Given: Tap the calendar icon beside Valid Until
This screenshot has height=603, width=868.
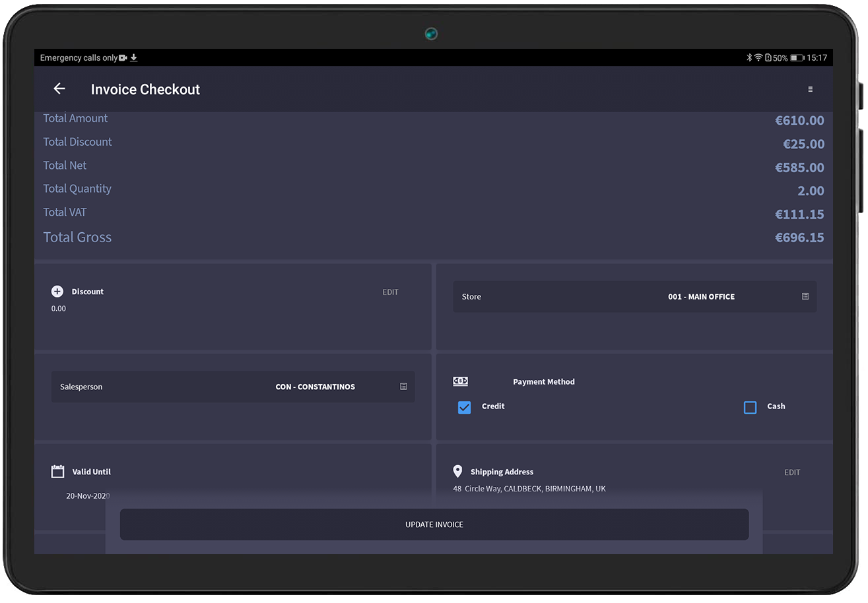Looking at the screenshot, I should click(x=58, y=472).
